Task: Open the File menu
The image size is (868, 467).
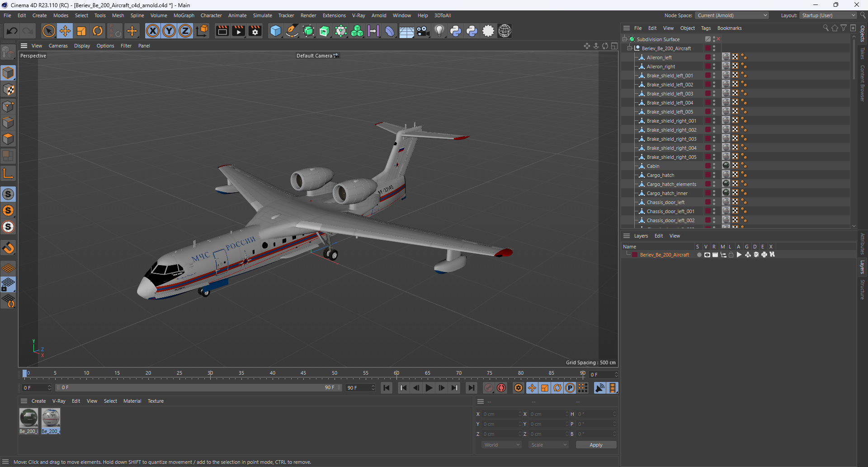Action: coord(7,15)
